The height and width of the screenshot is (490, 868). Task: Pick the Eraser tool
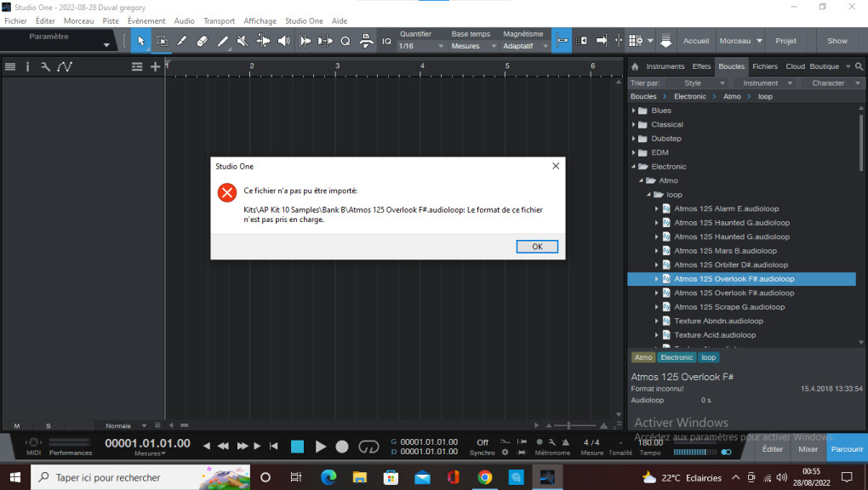[x=202, y=41]
